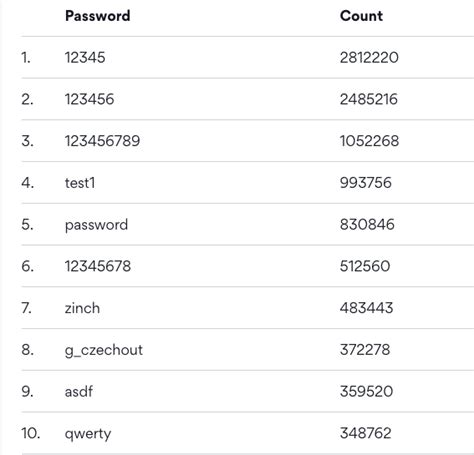The width and height of the screenshot is (474, 455).
Task: Click the count value 993756
Action: pos(366,183)
